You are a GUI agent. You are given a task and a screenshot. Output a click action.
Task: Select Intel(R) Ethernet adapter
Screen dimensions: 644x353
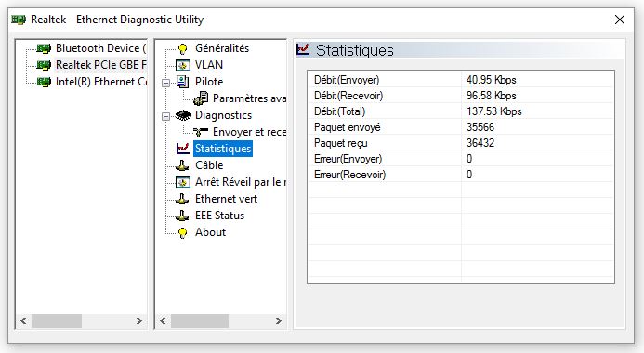(x=100, y=82)
